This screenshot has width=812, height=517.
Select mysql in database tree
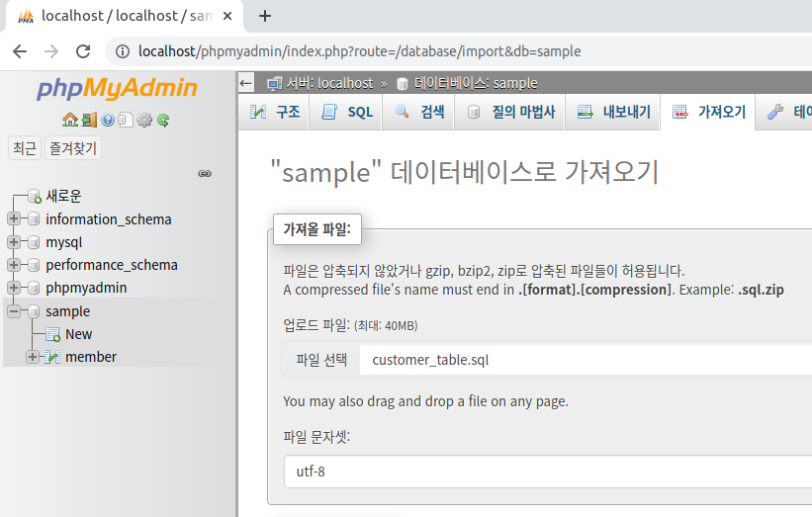[x=63, y=242]
